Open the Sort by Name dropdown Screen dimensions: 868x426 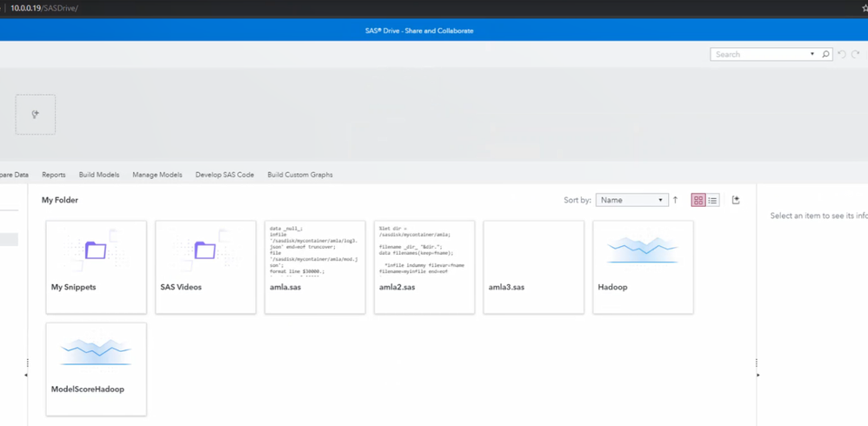(x=631, y=200)
